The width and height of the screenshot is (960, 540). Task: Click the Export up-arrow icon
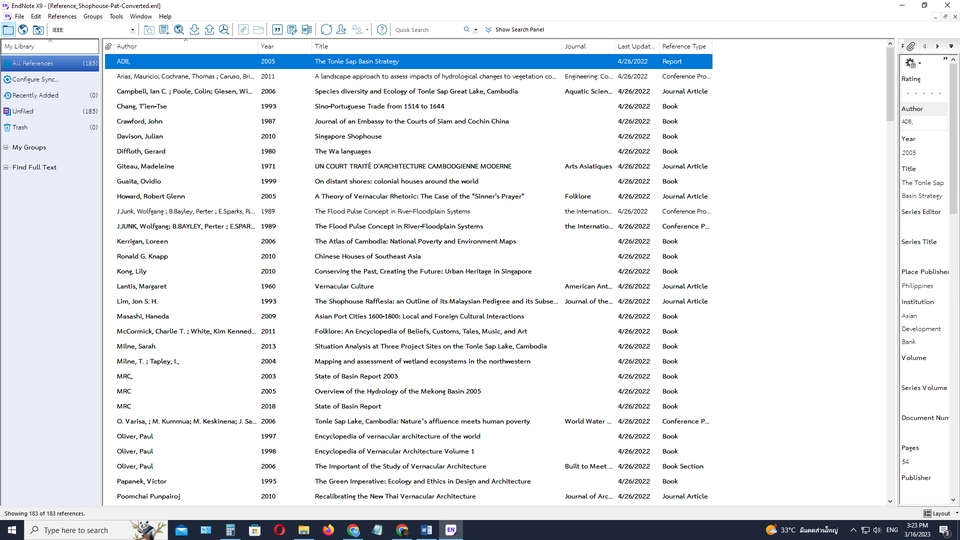(209, 29)
